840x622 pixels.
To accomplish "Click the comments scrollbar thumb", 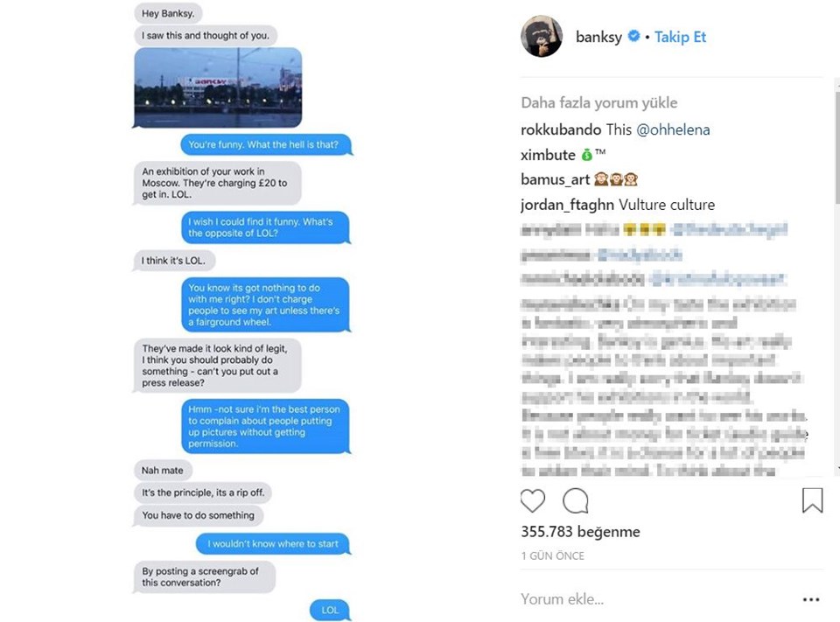I will click(836, 147).
